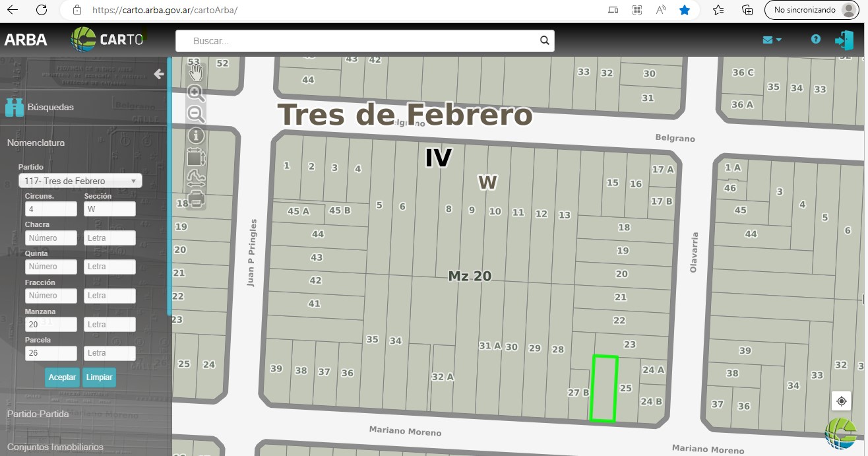Click the search magnifier icon
868x456 pixels.
click(544, 40)
